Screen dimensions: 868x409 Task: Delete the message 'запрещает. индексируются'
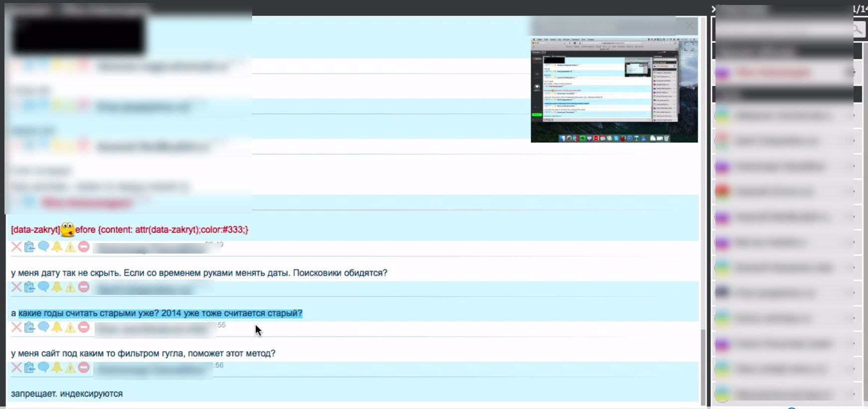[x=16, y=368]
